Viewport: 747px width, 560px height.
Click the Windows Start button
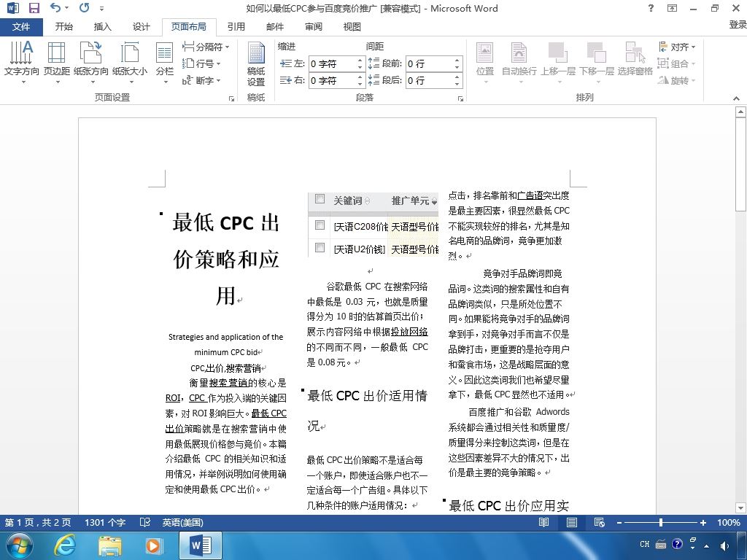[19, 545]
